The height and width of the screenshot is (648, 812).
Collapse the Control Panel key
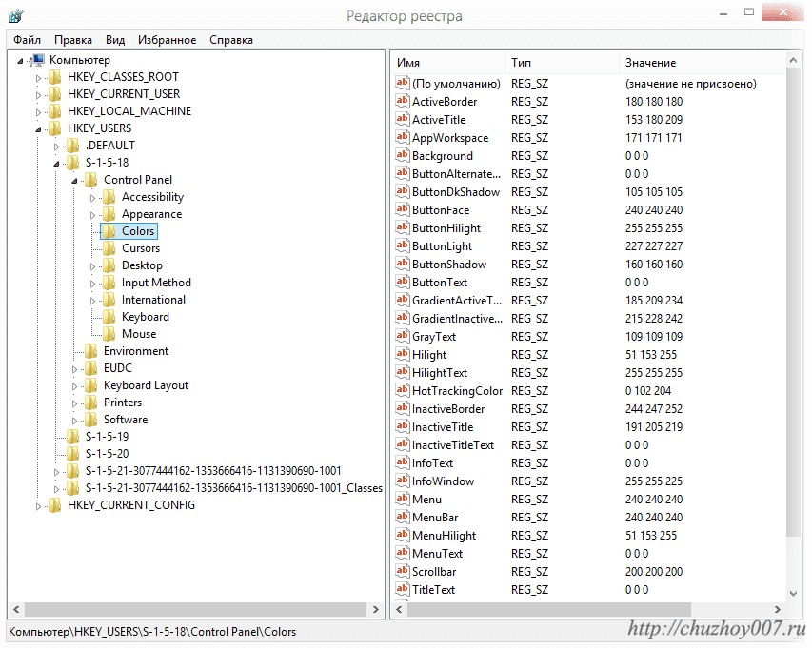click(74, 181)
